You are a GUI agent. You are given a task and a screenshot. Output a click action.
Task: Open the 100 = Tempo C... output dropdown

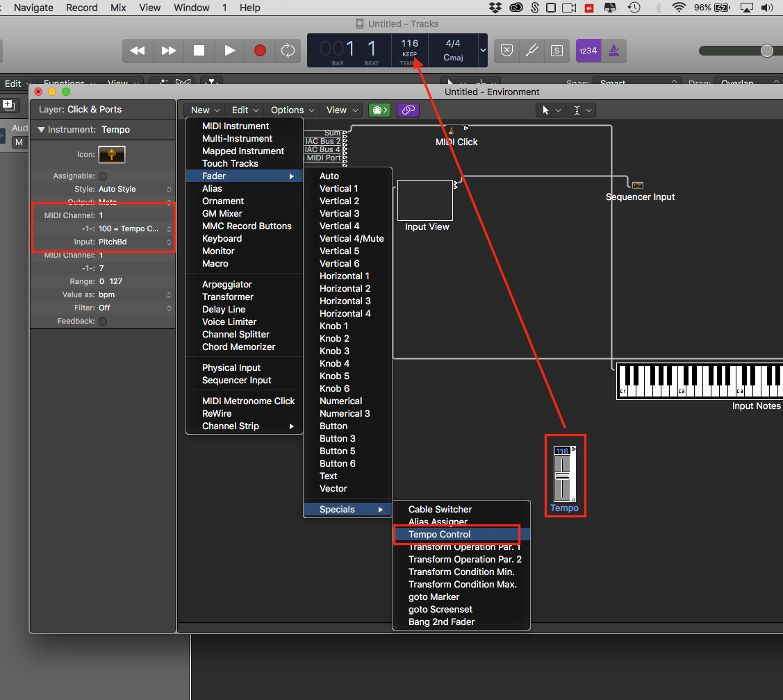point(135,228)
